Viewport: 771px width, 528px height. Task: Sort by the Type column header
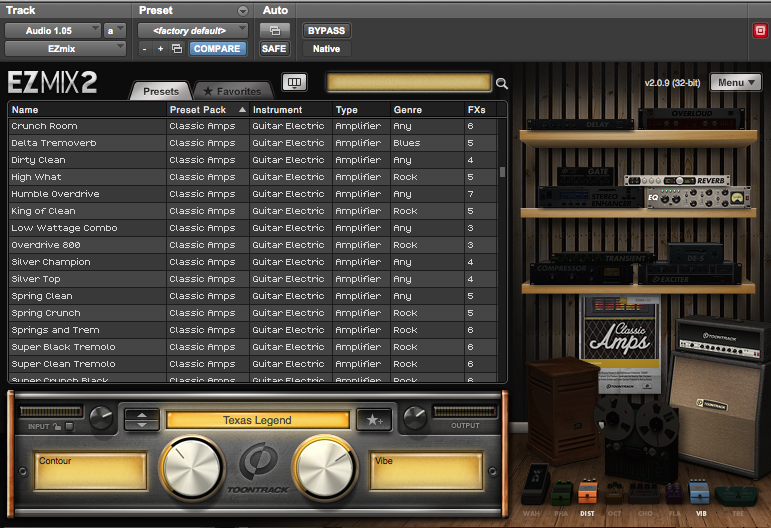(x=361, y=110)
